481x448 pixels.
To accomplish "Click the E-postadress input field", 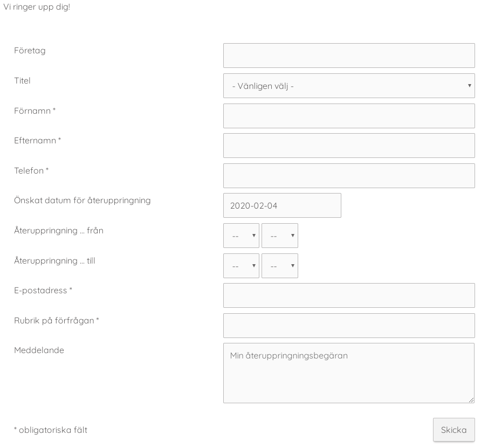I will [349, 295].
